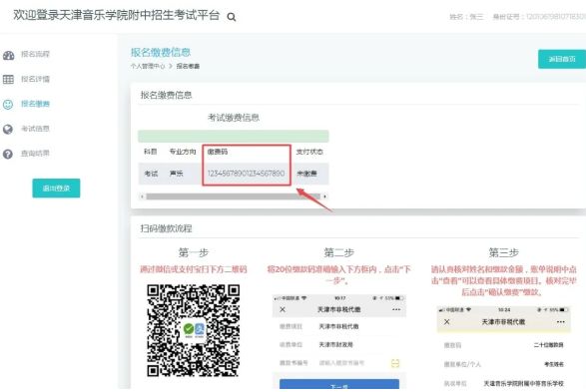Click the 未缴费 payment status cell
586x392 pixels.
tap(306, 174)
